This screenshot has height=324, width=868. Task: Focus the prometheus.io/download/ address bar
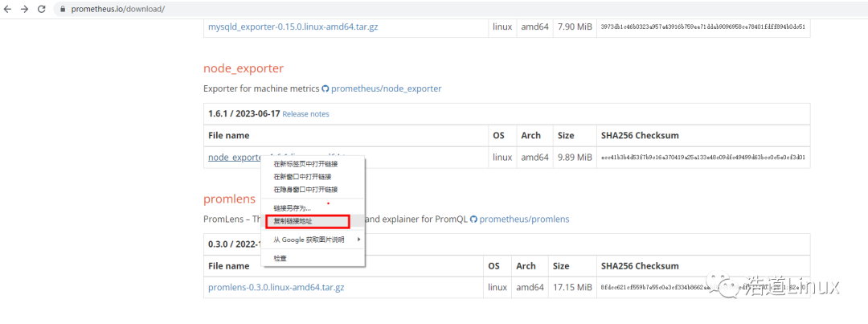click(460, 10)
